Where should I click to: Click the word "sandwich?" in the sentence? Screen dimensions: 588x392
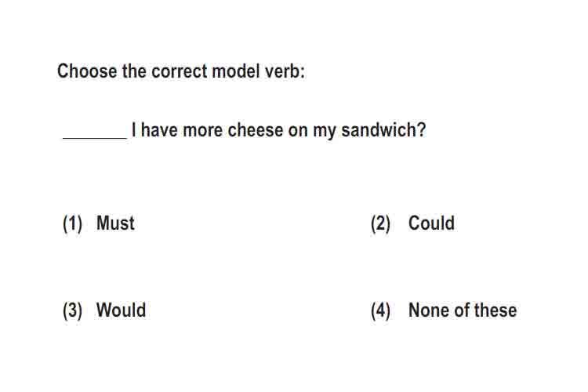(383, 130)
